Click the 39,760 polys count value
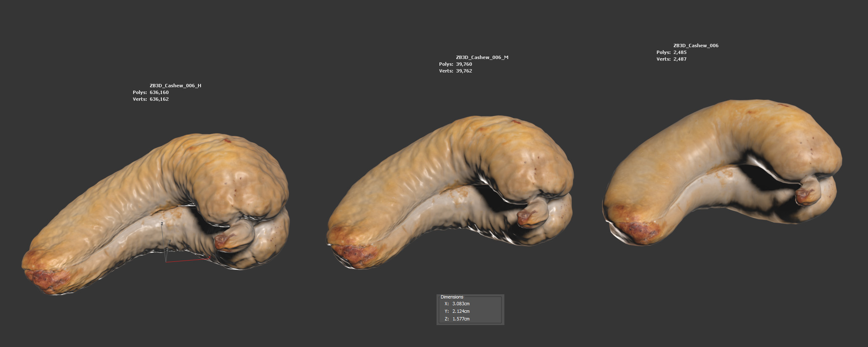This screenshot has height=347, width=868. [464, 64]
